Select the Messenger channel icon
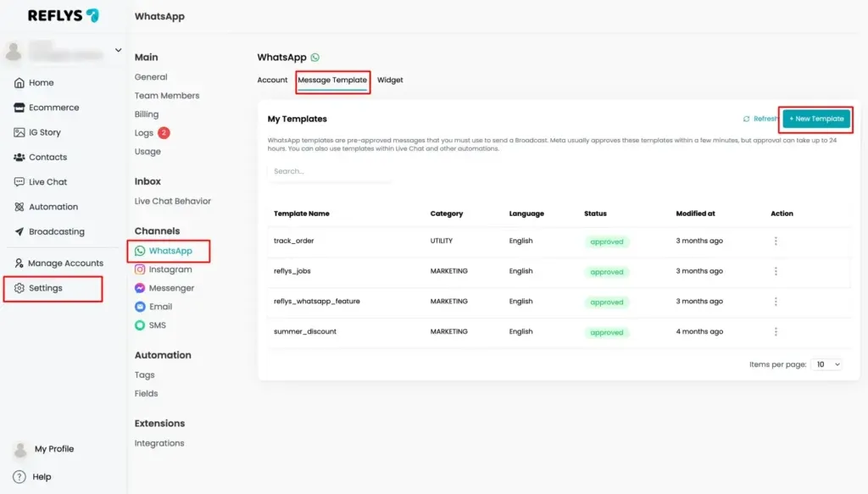This screenshot has width=868, height=494. point(140,288)
